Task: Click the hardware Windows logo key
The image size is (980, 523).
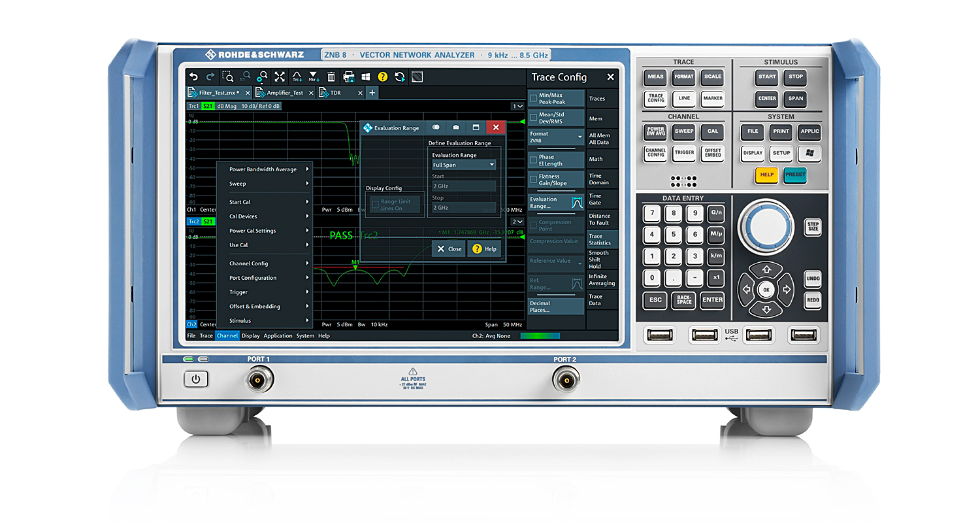Action: click(x=809, y=153)
